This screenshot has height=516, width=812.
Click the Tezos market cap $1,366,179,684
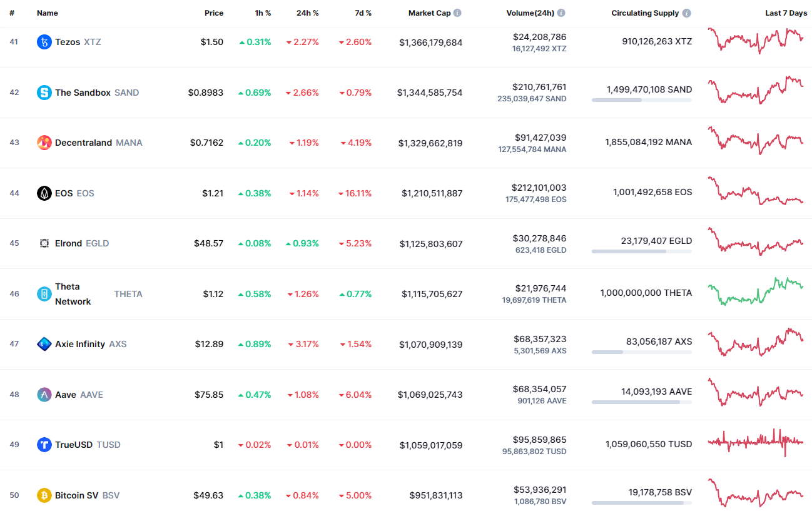point(430,43)
